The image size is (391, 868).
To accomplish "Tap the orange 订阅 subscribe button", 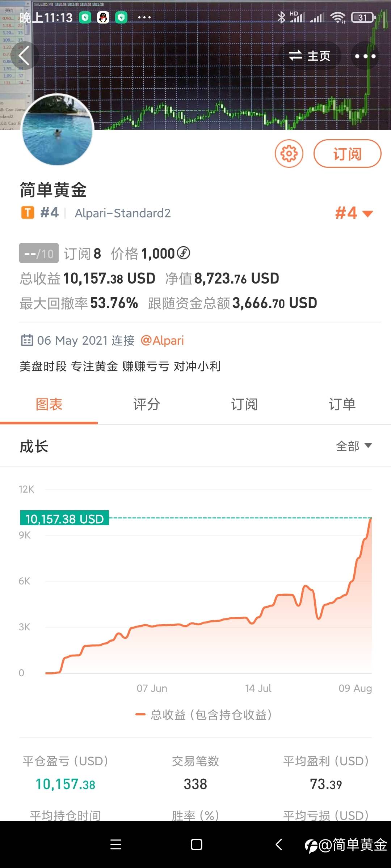I will click(347, 154).
